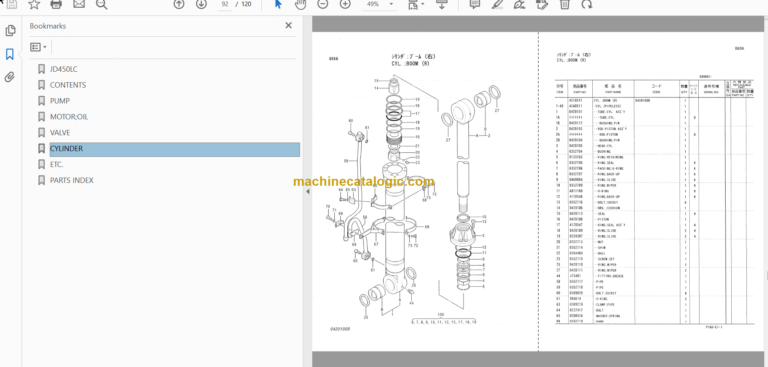Expand the right tools pane arrow

[x=766, y=276]
